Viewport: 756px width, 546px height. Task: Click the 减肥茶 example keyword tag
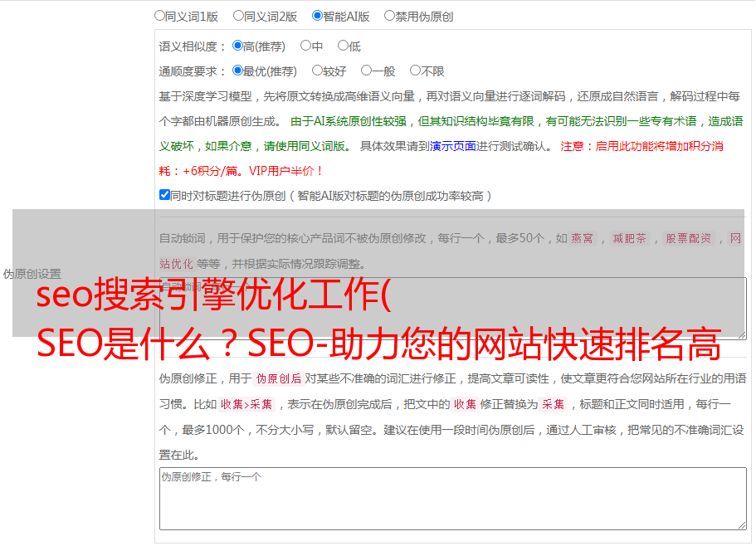point(629,238)
